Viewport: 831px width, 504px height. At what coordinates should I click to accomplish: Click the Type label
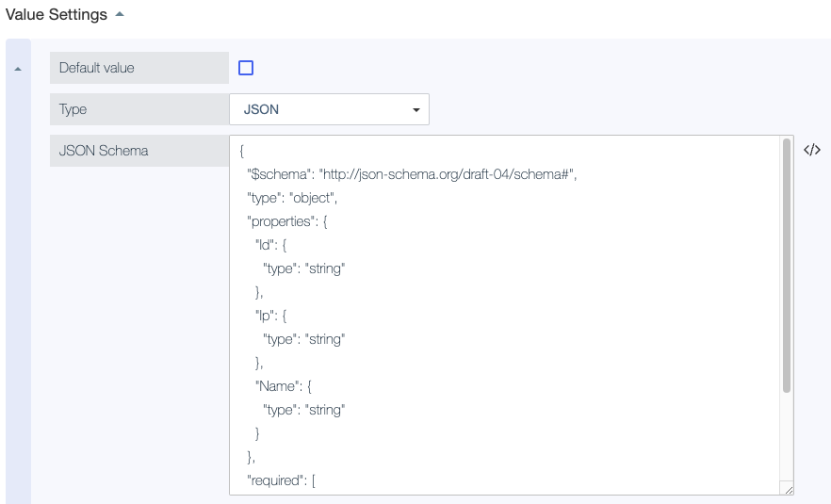point(73,109)
